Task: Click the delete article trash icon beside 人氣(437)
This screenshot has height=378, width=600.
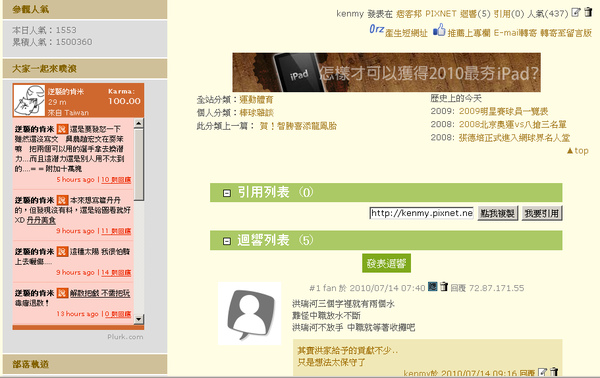Action: (x=588, y=12)
